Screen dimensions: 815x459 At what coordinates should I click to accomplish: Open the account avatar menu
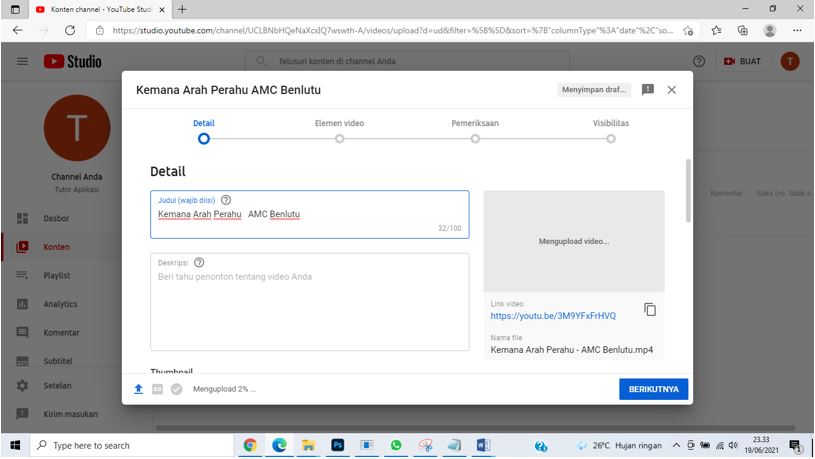(790, 62)
